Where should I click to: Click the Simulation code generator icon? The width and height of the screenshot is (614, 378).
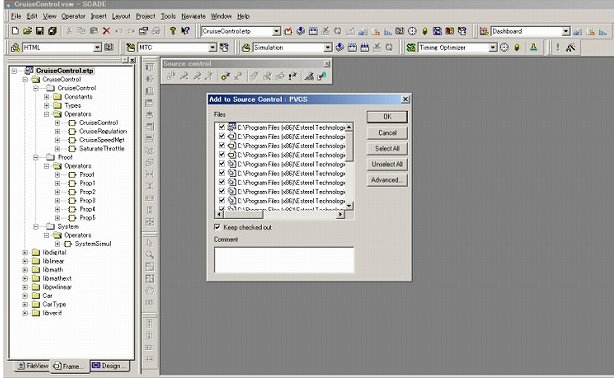pos(246,47)
